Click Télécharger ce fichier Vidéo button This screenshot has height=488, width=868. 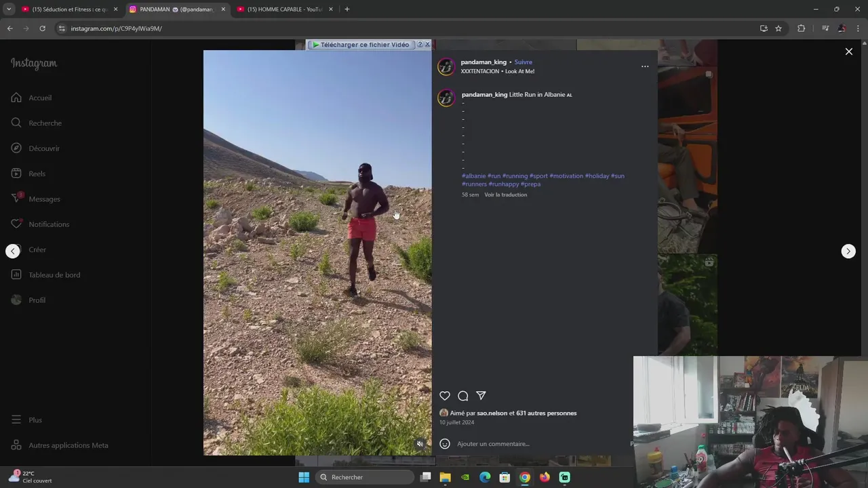[x=361, y=45]
